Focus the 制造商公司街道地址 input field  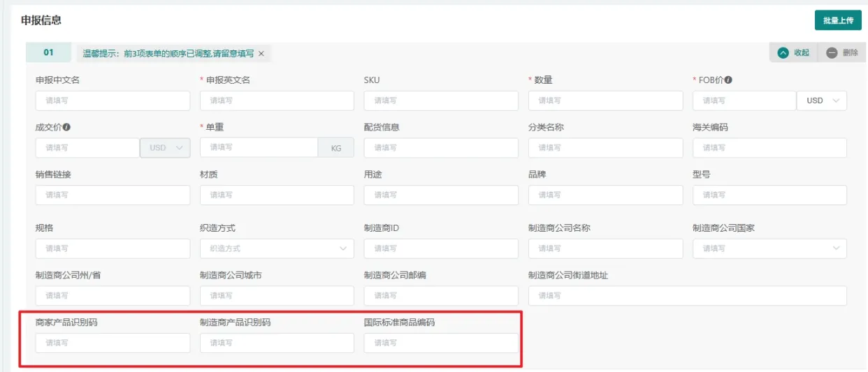(x=688, y=296)
